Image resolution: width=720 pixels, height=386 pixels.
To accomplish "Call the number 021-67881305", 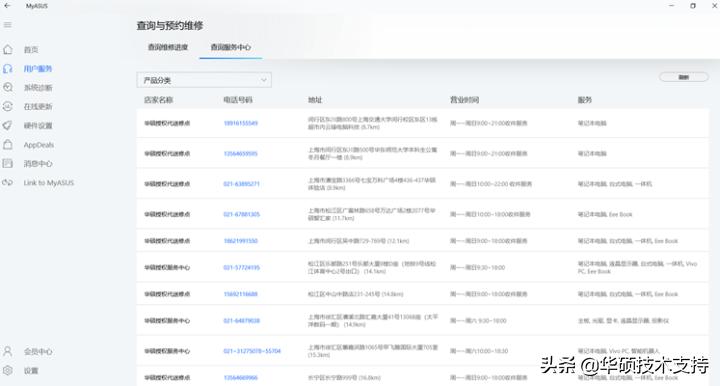I will (242, 214).
